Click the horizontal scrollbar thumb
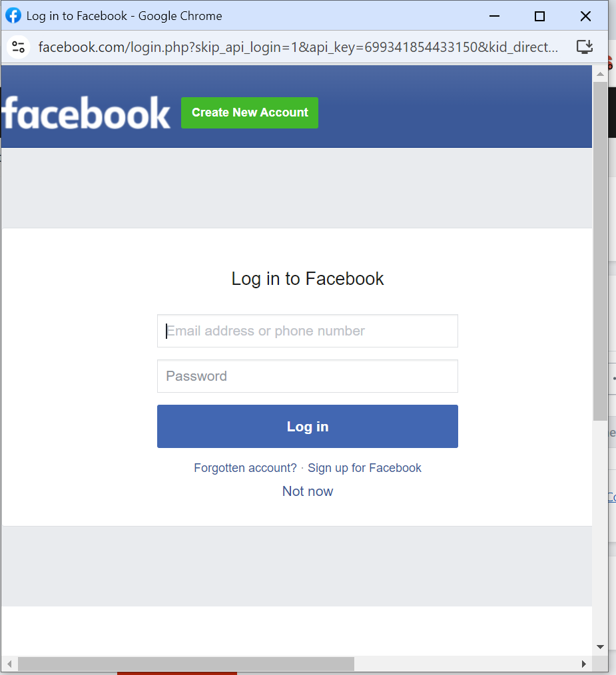This screenshot has height=675, width=616. 186,664
